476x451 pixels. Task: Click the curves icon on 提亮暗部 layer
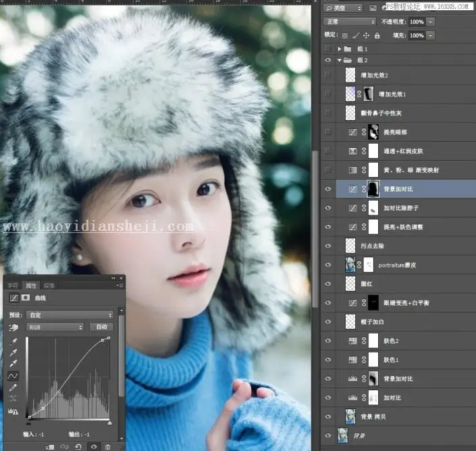352,132
